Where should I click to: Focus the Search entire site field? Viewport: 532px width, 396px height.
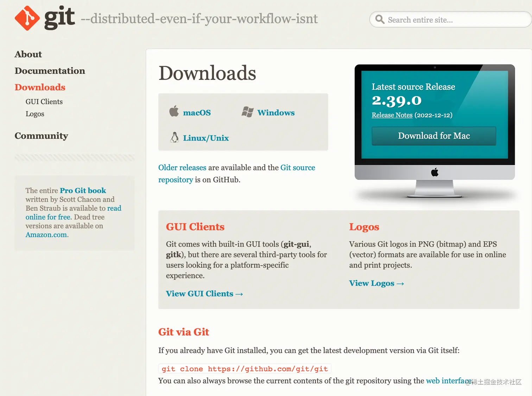pyautogui.click(x=450, y=19)
